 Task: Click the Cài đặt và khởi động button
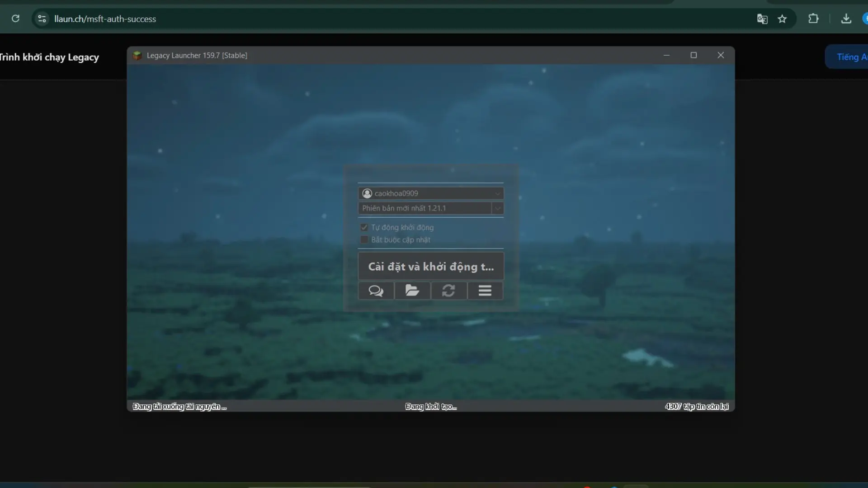tap(431, 267)
